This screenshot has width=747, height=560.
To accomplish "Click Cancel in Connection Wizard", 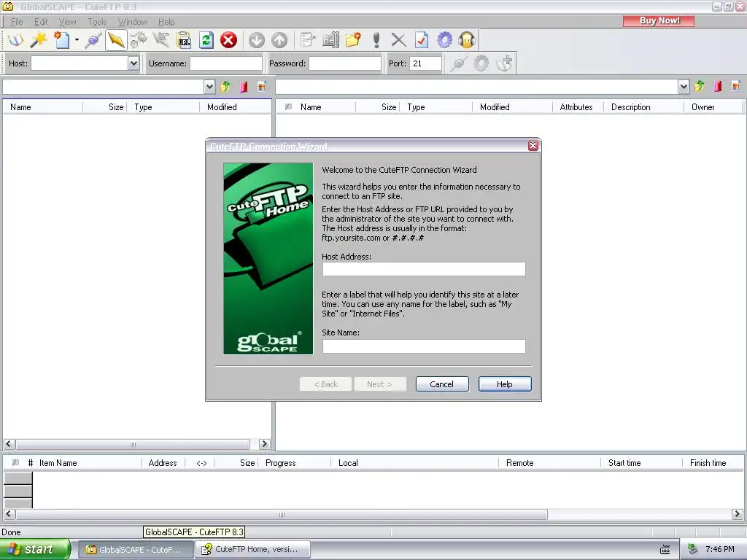I will 442,384.
